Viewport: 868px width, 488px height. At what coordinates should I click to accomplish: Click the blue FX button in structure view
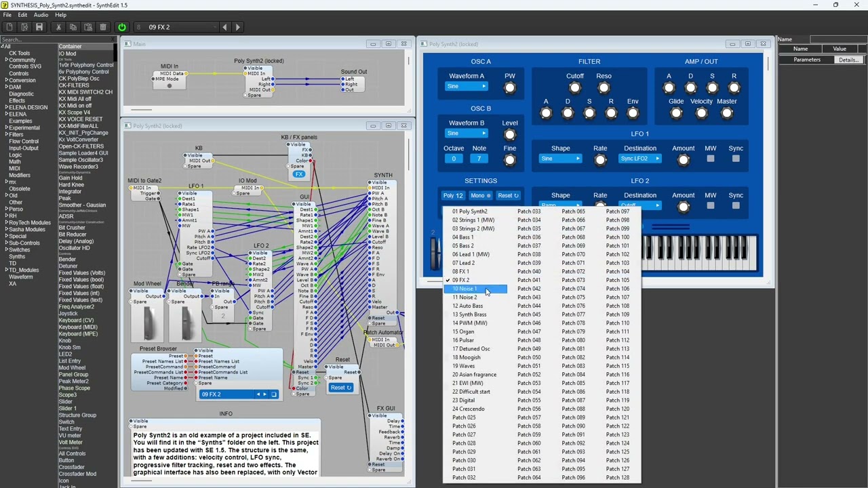pos(299,174)
